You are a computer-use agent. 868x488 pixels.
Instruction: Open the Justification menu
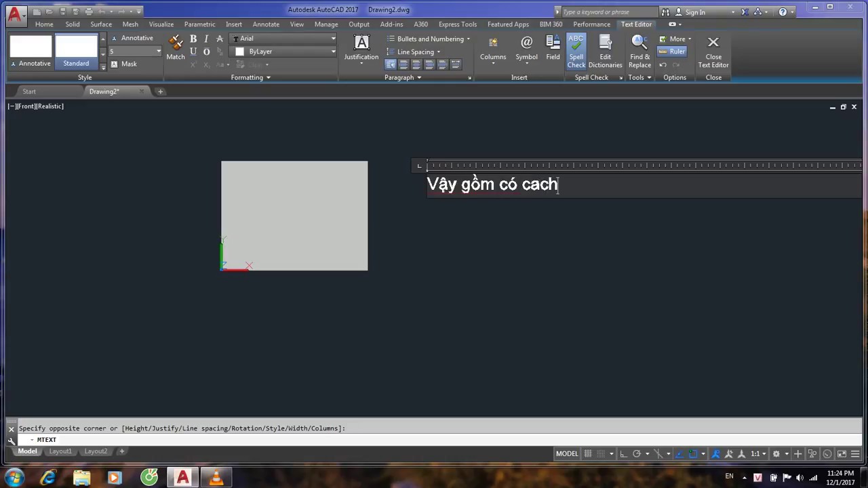(361, 49)
